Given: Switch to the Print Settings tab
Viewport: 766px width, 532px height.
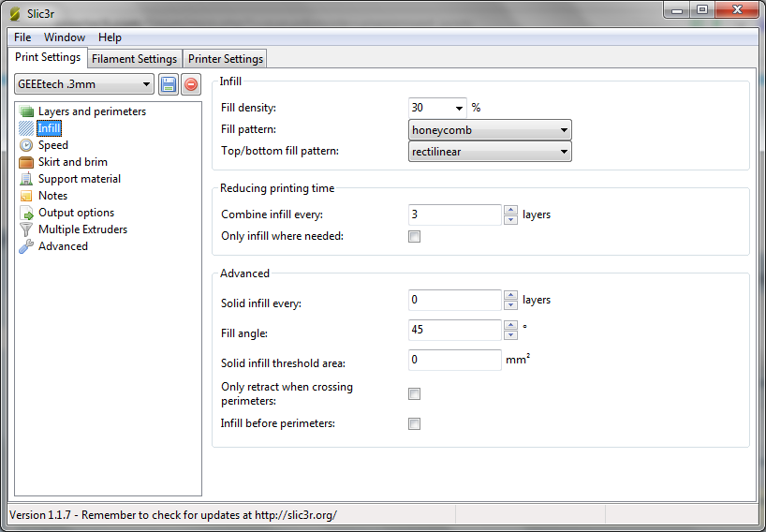Looking at the screenshot, I should 48,57.
